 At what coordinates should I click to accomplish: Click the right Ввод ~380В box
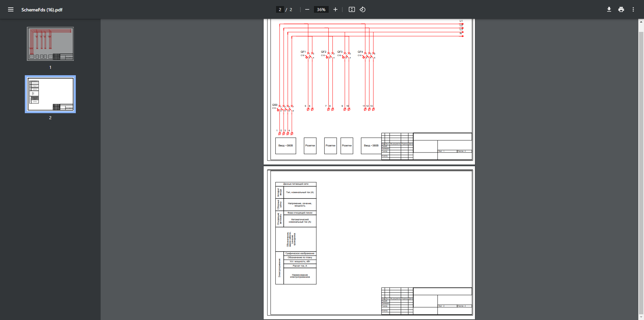[x=371, y=146]
